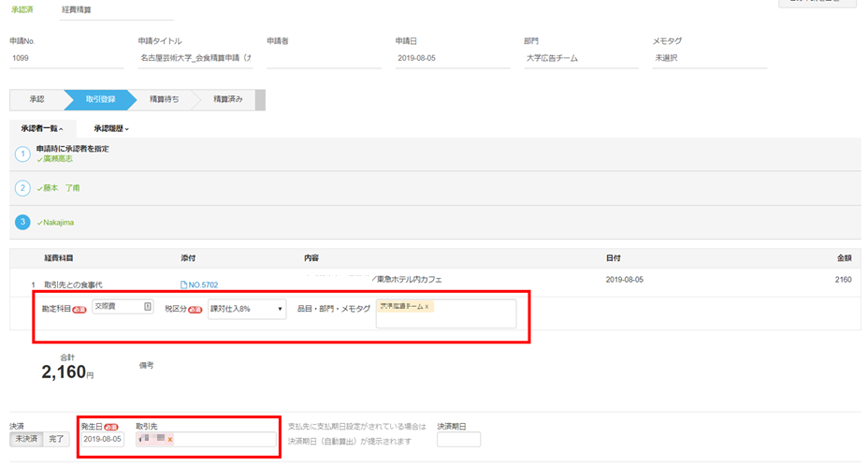Viewport: 868px width, 467px height.
Task: Click the 添付 column header
Action: point(188,258)
